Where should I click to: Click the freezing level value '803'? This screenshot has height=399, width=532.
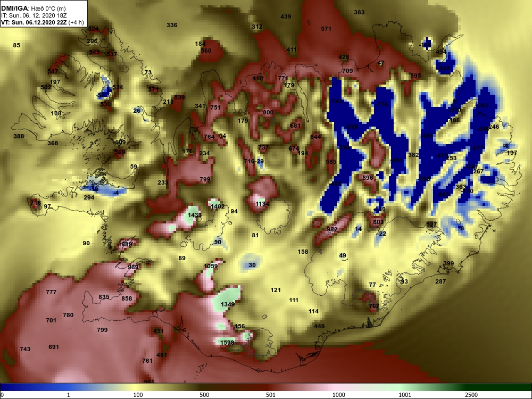click(x=378, y=222)
